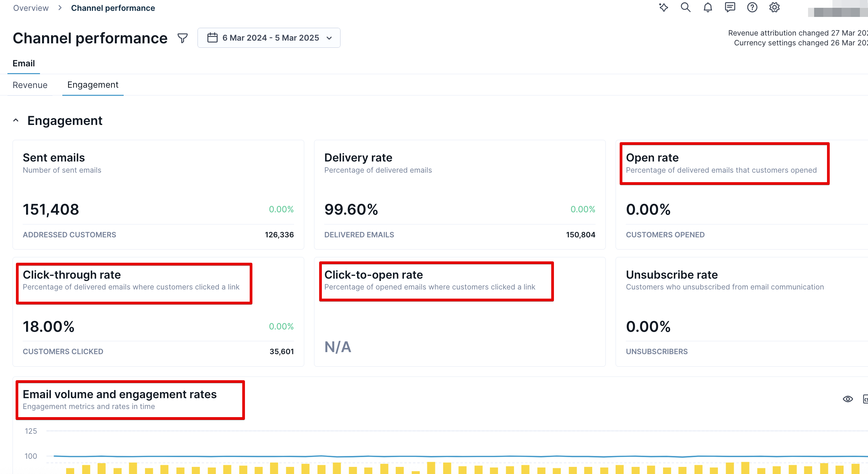Select the Email channel tab
This screenshot has height=474, width=868.
pos(24,63)
